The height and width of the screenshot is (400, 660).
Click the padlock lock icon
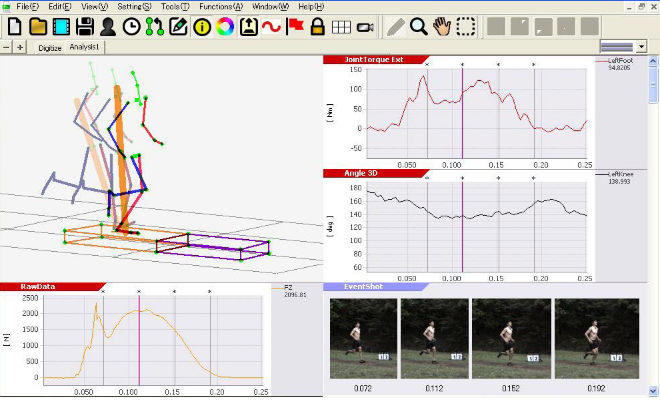[317, 27]
